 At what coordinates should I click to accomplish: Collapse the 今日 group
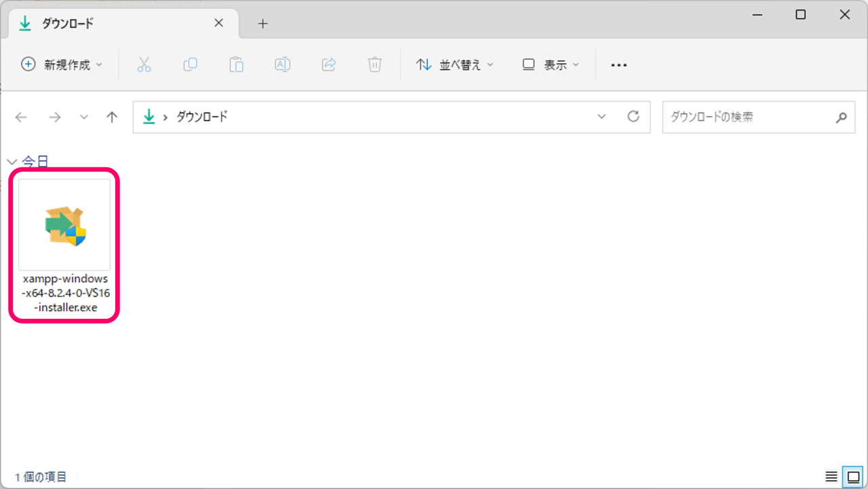pyautogui.click(x=12, y=161)
